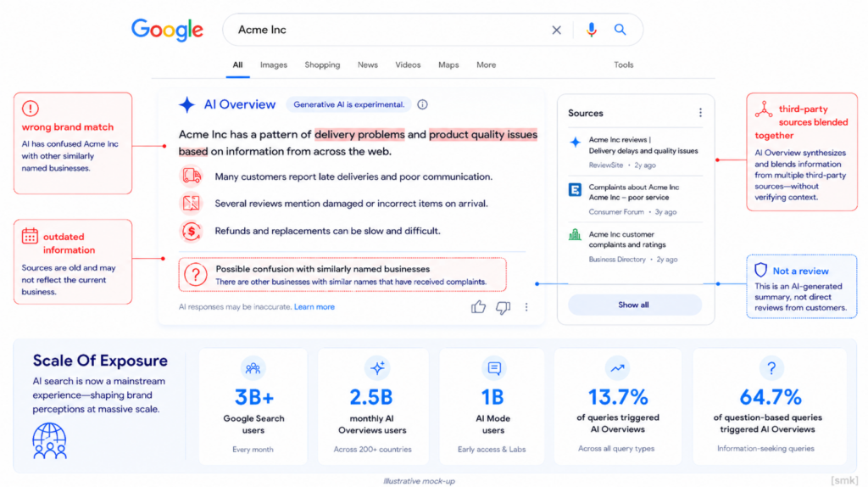Click Possible confusion with similarly named businesses
Screen dimensions: 868x487
point(323,269)
